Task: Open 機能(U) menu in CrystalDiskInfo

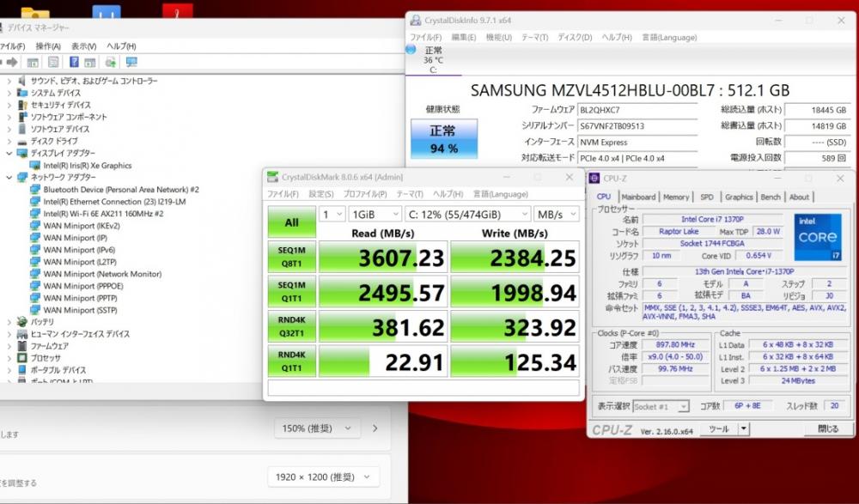Action: (x=498, y=37)
